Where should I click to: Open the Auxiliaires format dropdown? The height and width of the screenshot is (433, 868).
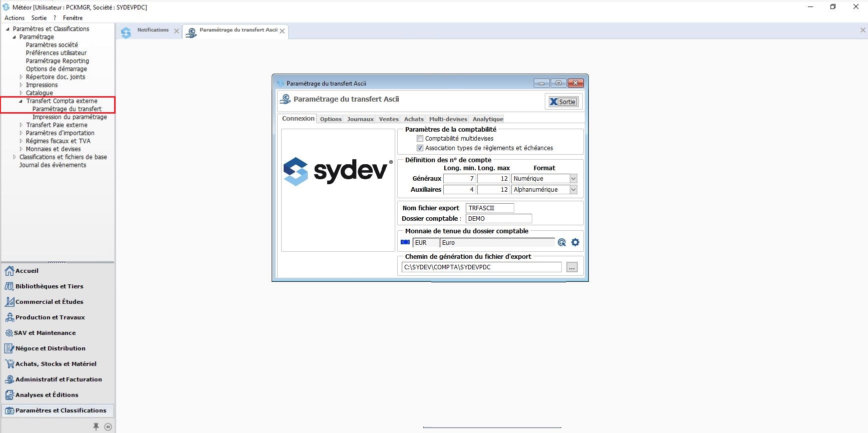(x=573, y=190)
